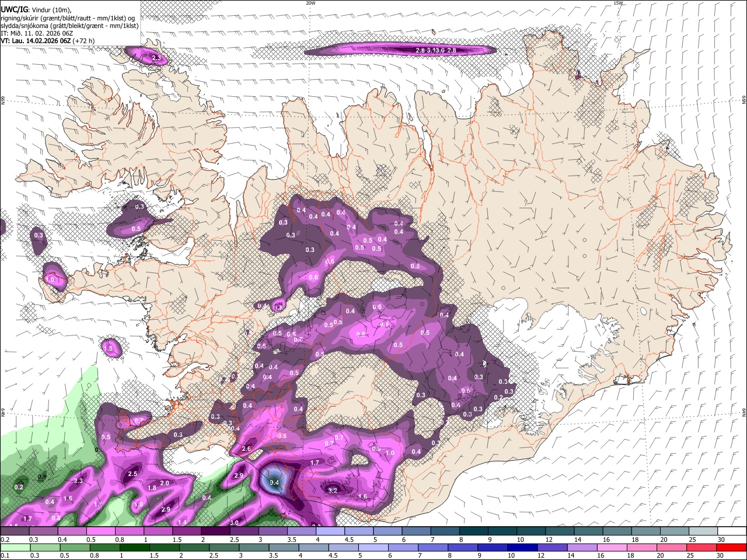Image resolution: width=747 pixels, height=560 pixels.
Task: Pick the lightest green 0.1 rain legend swatch
Action: pyautogui.click(x=15, y=548)
